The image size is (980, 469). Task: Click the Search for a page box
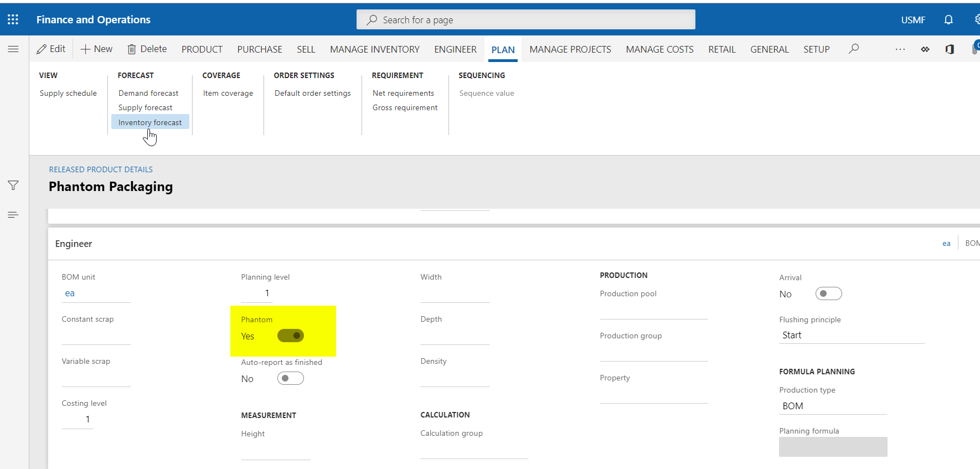(x=526, y=20)
